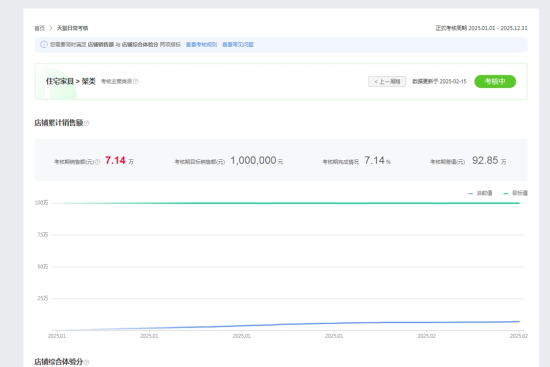Select the 7.14 % completion value
Viewport: 550px width, 367px height.
click(377, 160)
